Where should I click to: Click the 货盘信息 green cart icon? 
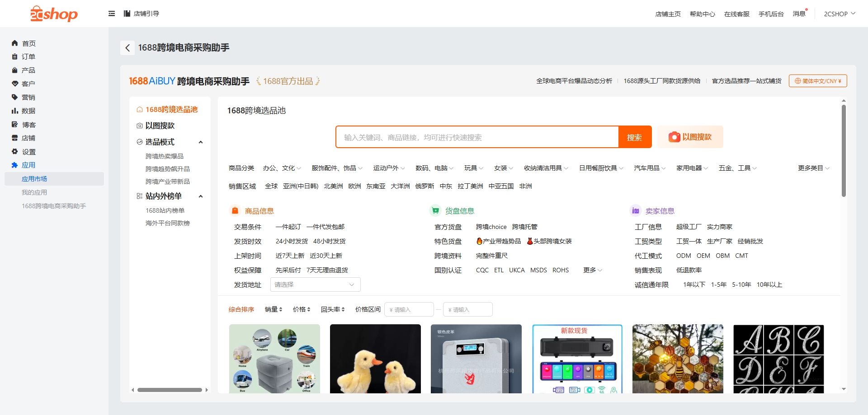pos(435,210)
